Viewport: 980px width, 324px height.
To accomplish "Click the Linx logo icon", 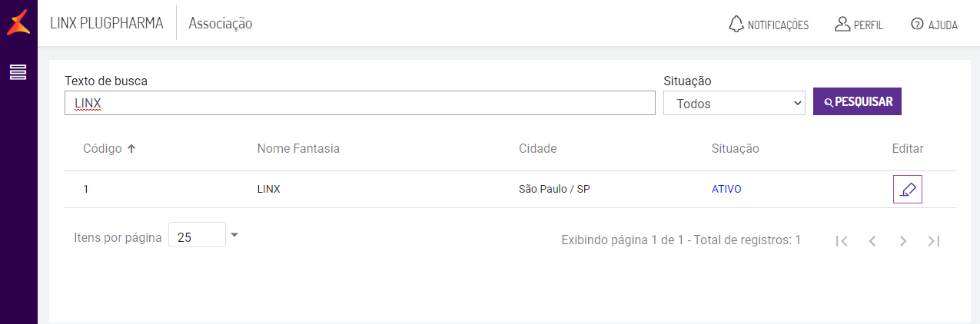I will 18,23.
